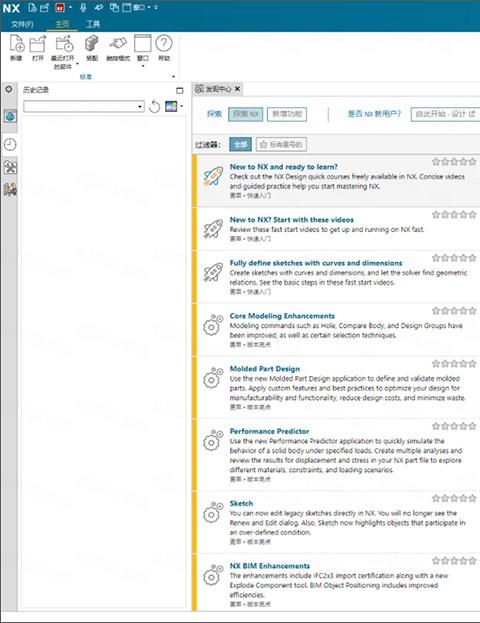Click the touch mode icon in the title bar
Image resolution: width=480 pixels, height=623 pixels.
99,7
